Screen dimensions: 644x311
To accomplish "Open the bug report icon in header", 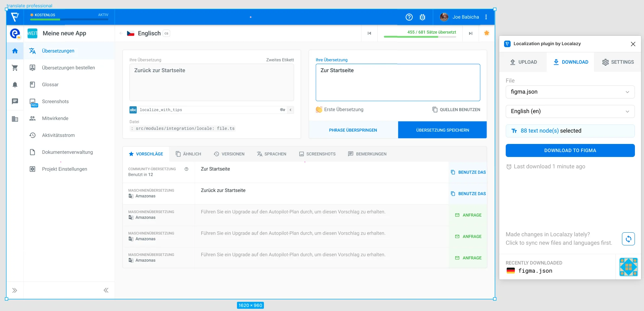I will tap(422, 17).
